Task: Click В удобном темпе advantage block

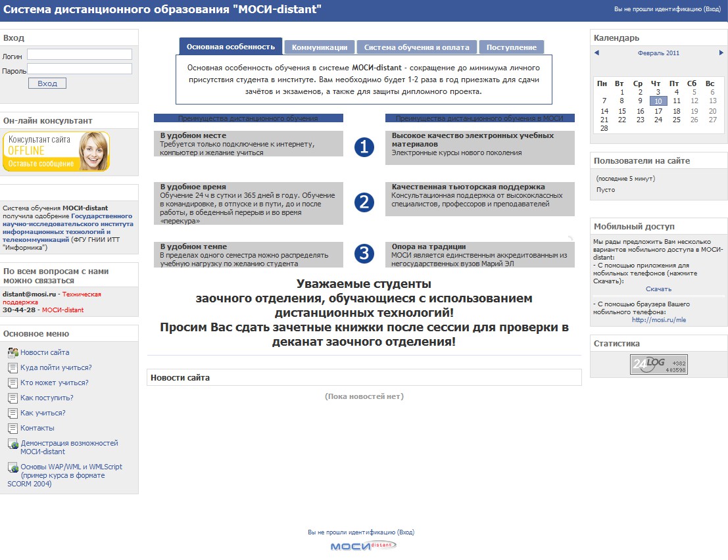Action: [249, 255]
